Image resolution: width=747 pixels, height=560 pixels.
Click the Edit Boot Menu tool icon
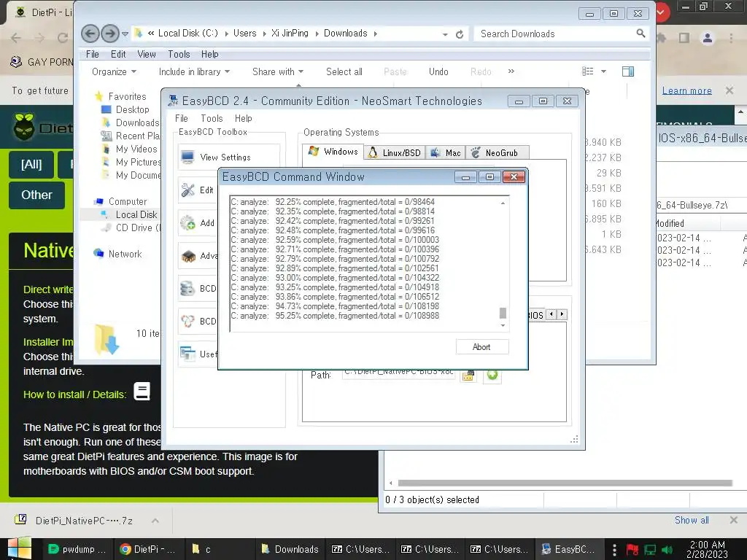click(x=187, y=190)
